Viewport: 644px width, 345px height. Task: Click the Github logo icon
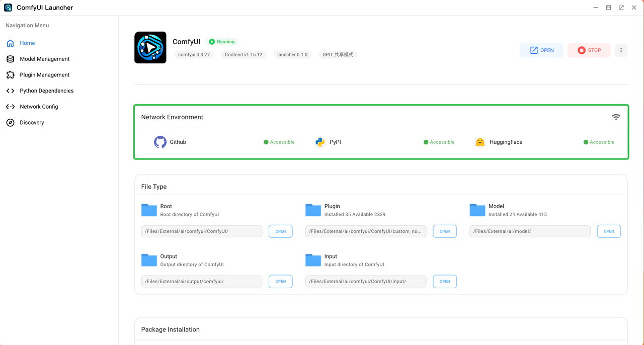click(x=160, y=142)
